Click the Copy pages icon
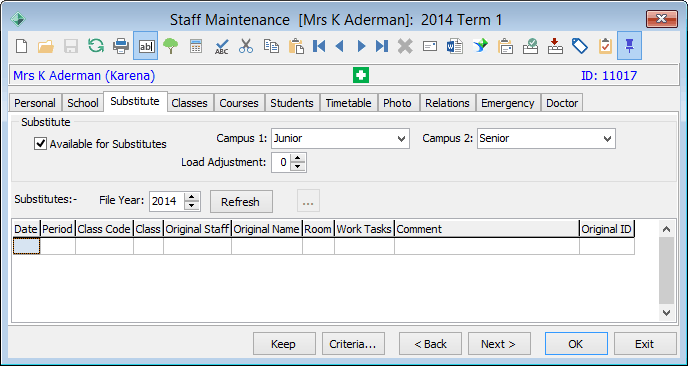This screenshot has height=366, width=688. pos(271,46)
